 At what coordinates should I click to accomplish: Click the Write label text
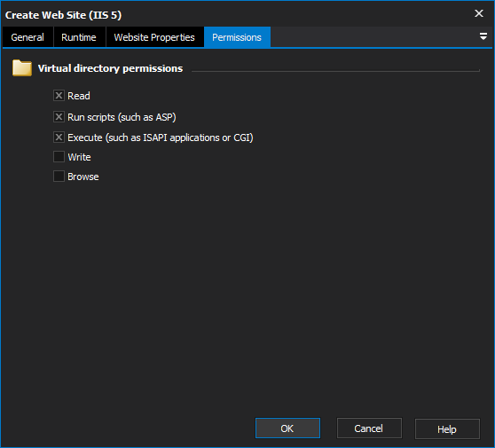click(79, 157)
